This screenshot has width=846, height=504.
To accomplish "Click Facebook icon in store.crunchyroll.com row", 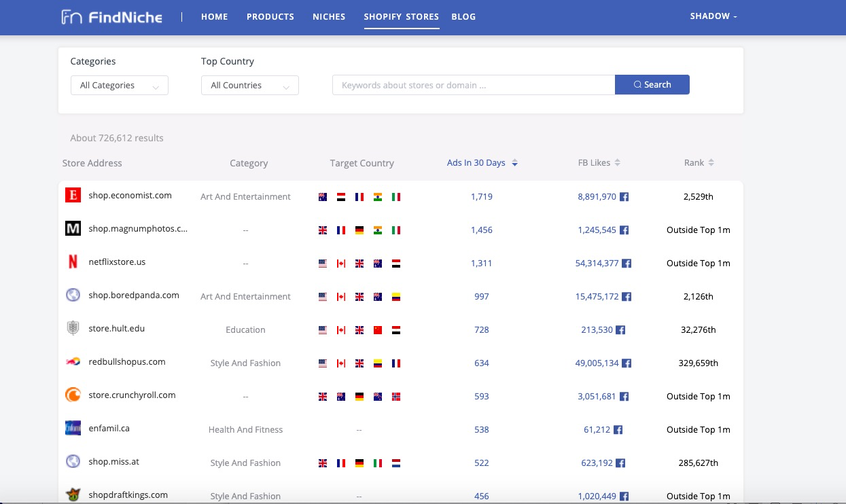I will point(624,397).
